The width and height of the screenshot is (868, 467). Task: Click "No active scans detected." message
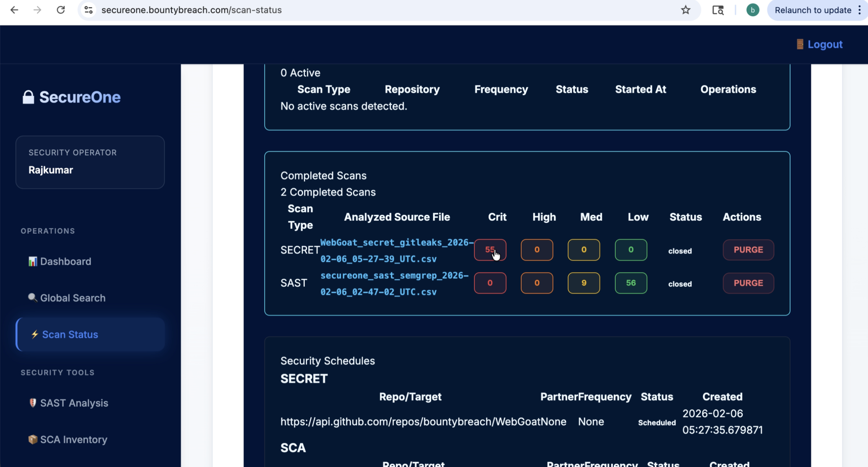tap(344, 106)
